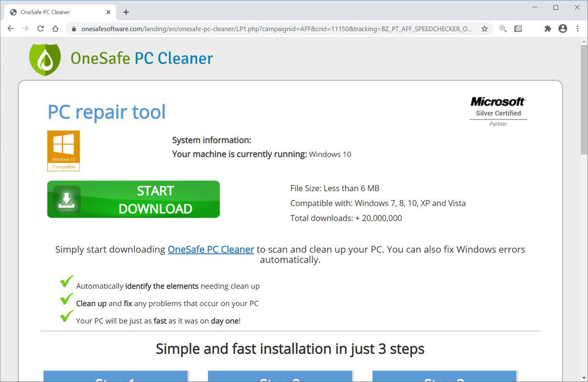The height and width of the screenshot is (382, 588).
Task: Open a new browser tab
Action: (x=126, y=12)
